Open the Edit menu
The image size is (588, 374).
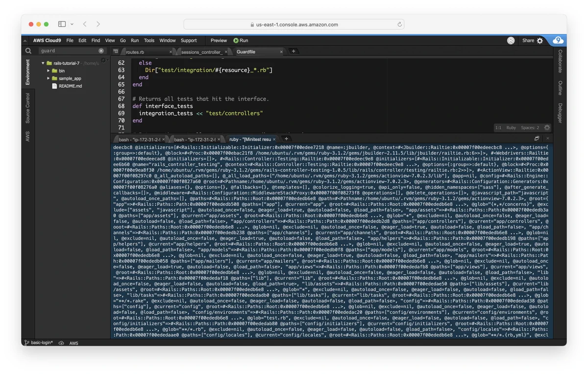[x=82, y=41]
